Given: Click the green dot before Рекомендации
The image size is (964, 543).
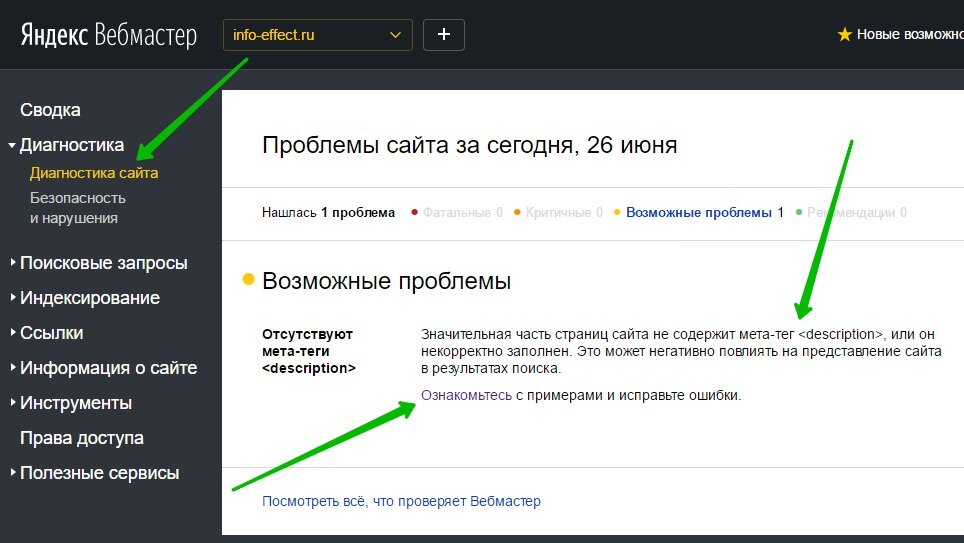Looking at the screenshot, I should point(799,212).
